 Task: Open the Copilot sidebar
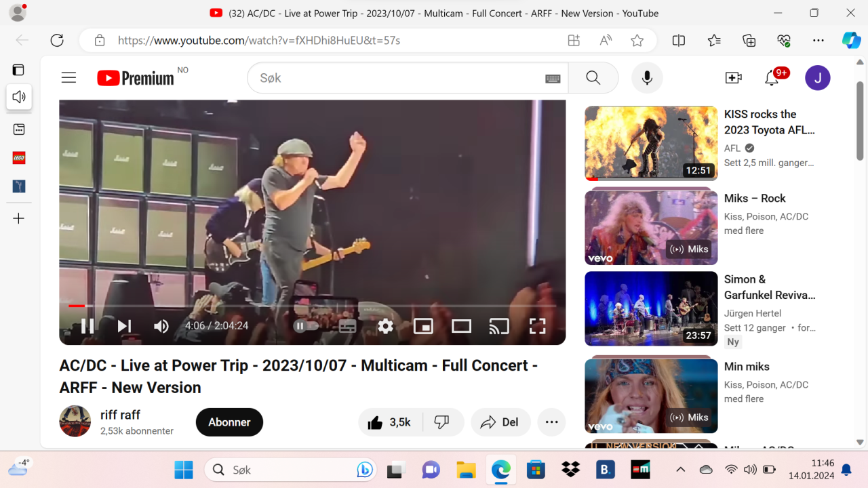pyautogui.click(x=851, y=40)
